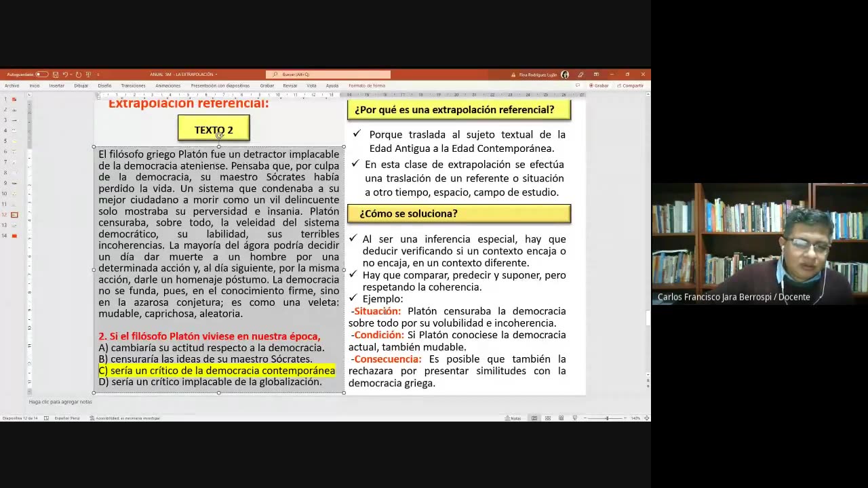868x488 pixels.
Task: Select slide 14 thumbnail
Action: 14,236
